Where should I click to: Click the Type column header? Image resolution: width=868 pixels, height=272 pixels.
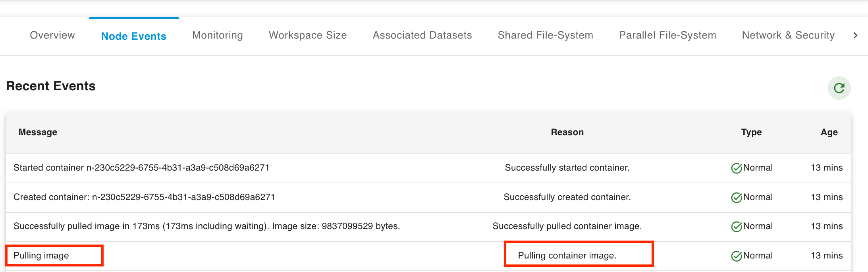click(751, 132)
